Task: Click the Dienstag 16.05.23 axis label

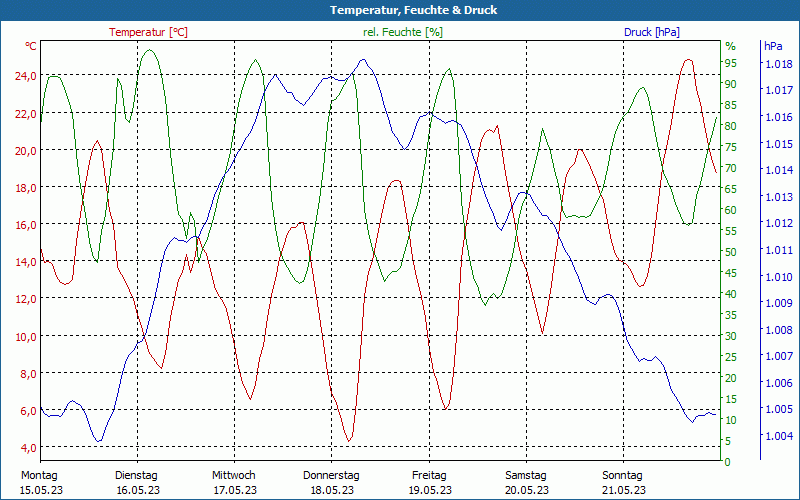Action: point(137,483)
